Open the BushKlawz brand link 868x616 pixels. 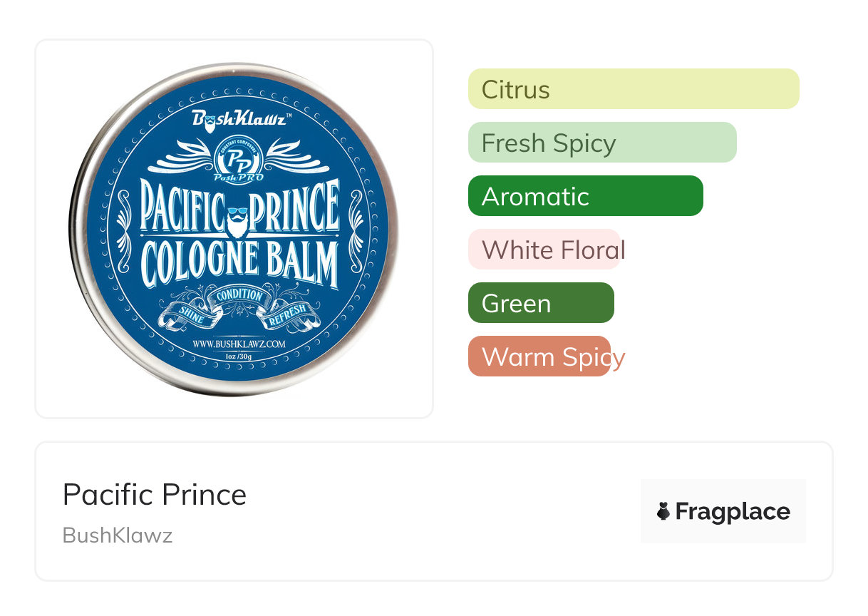[118, 535]
